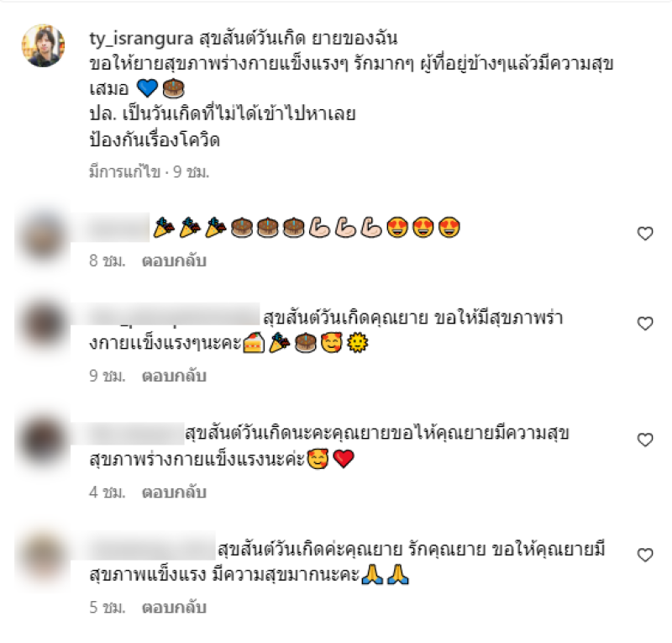This screenshot has width=672, height=643.
Task: Like the comment with praying hands emojis
Action: coord(645,555)
